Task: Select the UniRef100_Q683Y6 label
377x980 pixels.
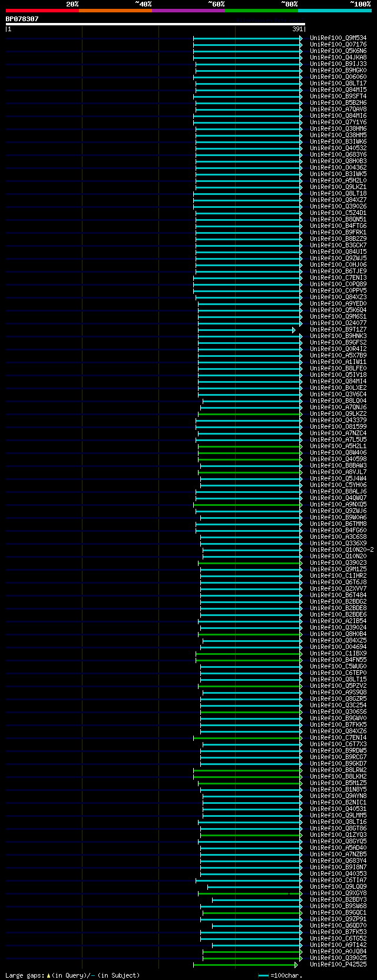Action: click(338, 155)
